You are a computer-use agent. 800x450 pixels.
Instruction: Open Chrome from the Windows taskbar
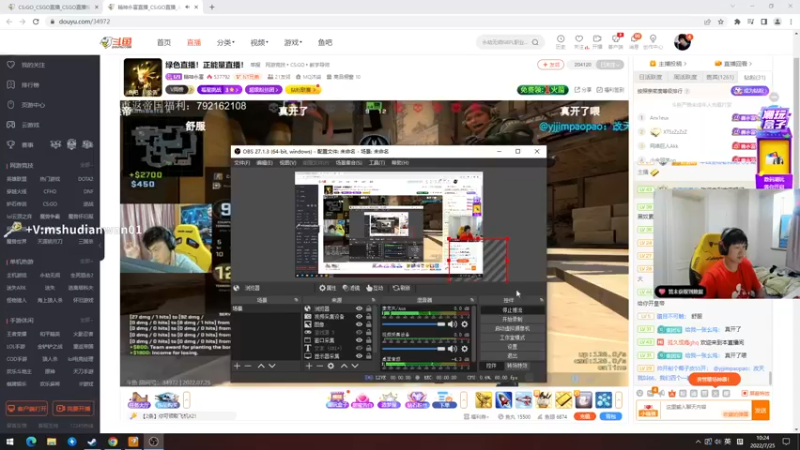[113, 442]
